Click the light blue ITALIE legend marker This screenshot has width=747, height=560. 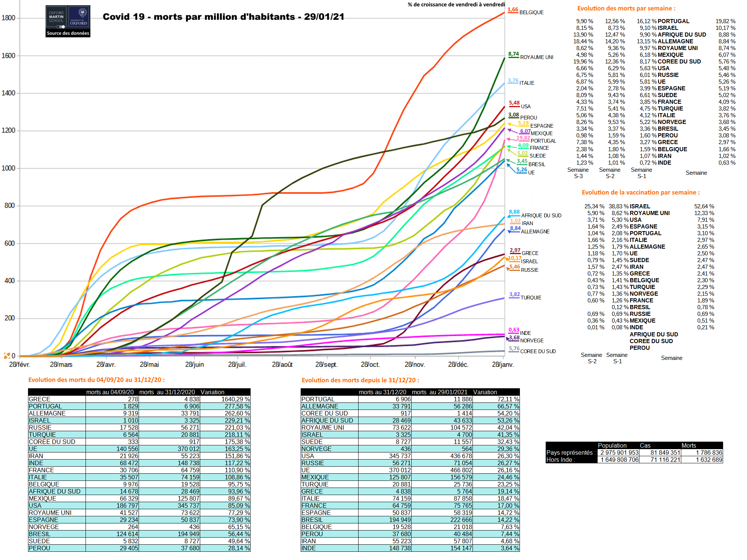tap(513, 83)
